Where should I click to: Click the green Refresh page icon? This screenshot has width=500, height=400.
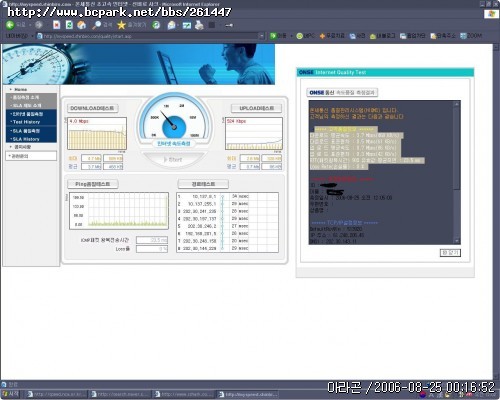click(69, 25)
